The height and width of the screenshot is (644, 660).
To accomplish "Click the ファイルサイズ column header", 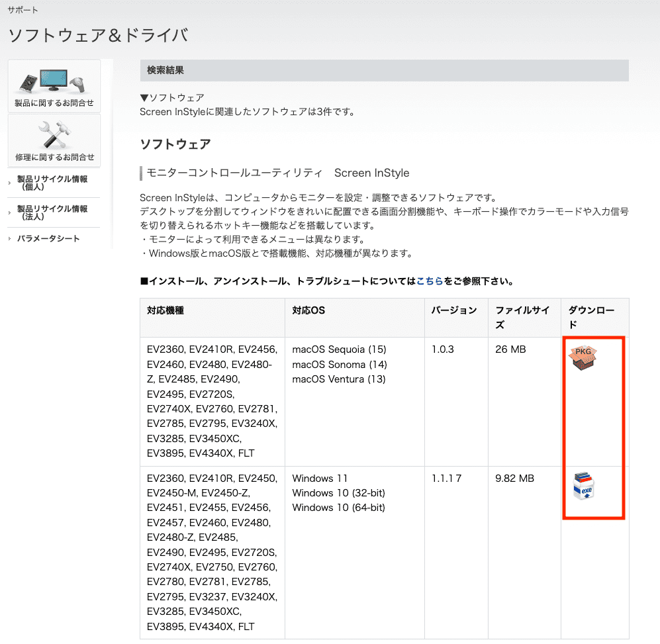I will tap(524, 318).
